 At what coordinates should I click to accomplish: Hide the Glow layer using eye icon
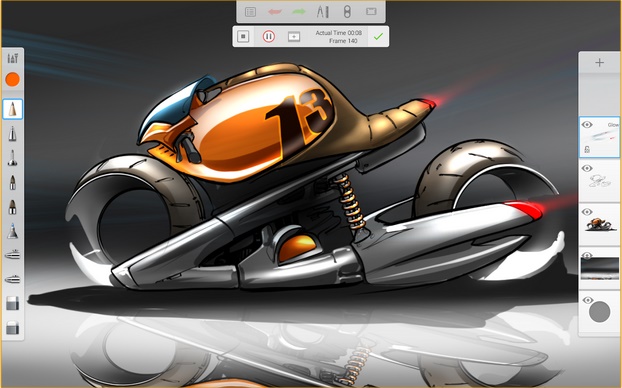coord(587,125)
